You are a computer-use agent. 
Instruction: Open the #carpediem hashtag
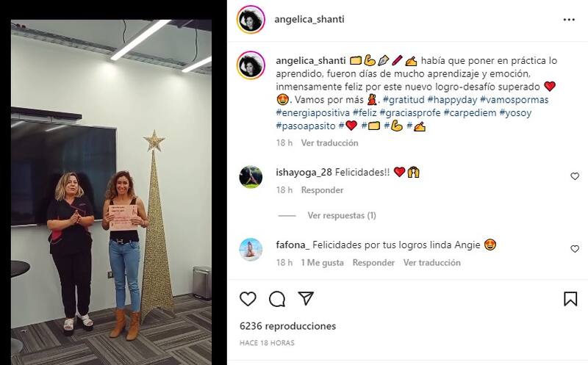[x=470, y=113]
